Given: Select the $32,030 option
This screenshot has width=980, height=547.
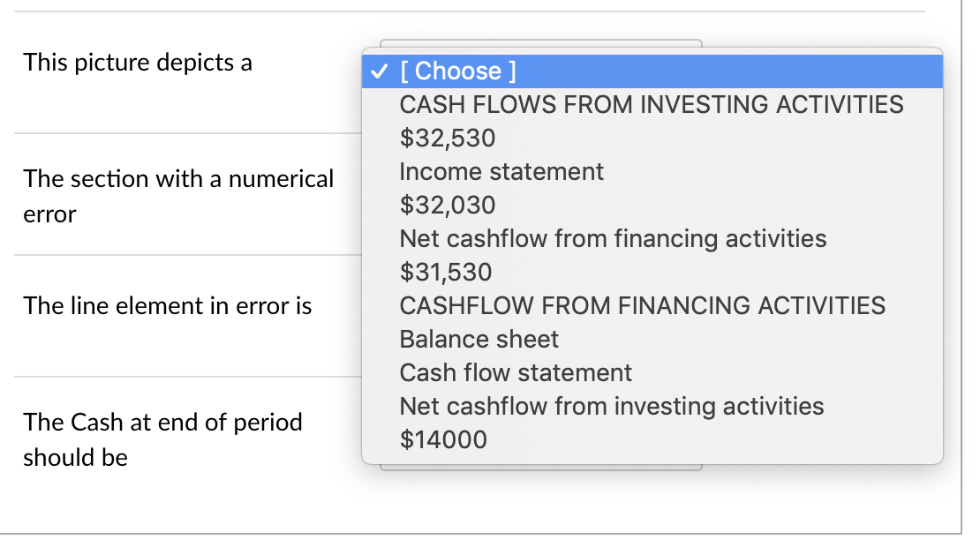Looking at the screenshot, I should [x=447, y=206].
